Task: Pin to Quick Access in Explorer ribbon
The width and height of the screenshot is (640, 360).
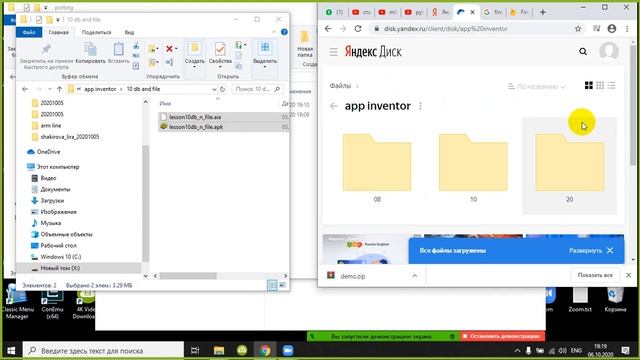Action: [46, 49]
